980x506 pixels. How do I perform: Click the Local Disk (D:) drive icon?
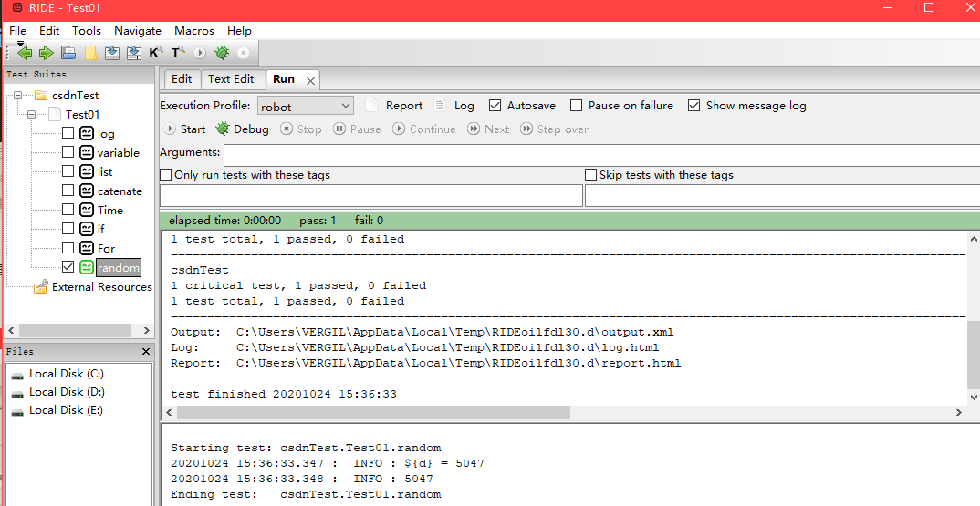17,394
